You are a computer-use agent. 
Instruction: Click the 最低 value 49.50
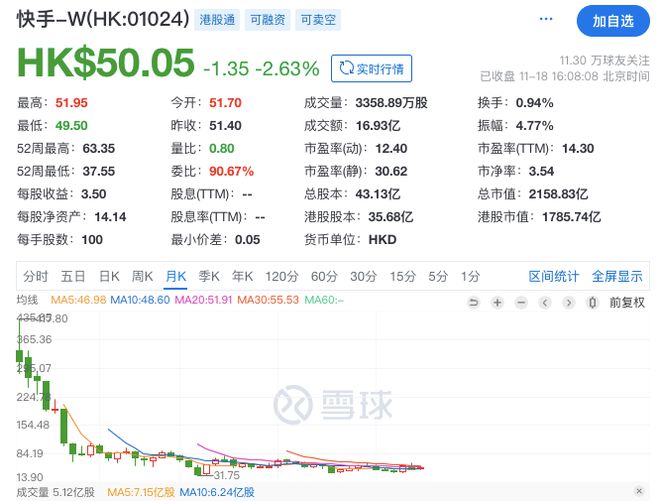72,125
